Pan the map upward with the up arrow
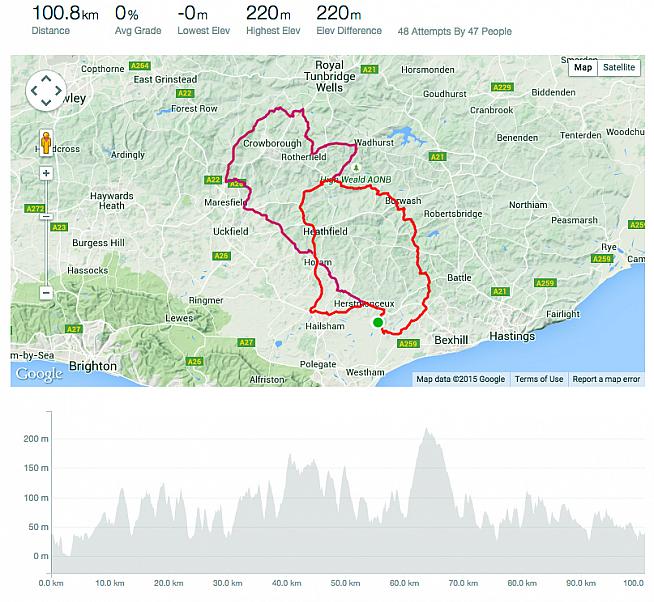Image resolution: width=654 pixels, height=602 pixels. pos(46,79)
